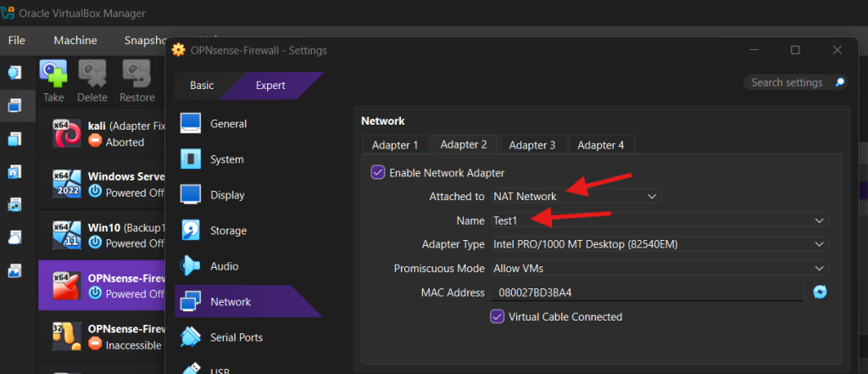Go to Serial Ports settings
Image resolution: width=868 pixels, height=374 pixels.
[x=236, y=338]
